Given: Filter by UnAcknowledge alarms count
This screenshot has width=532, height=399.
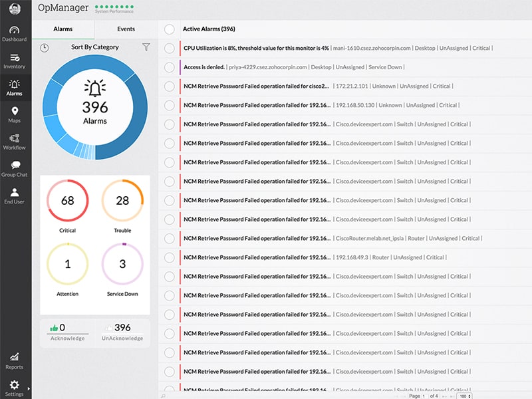Looking at the screenshot, I should 122,331.
